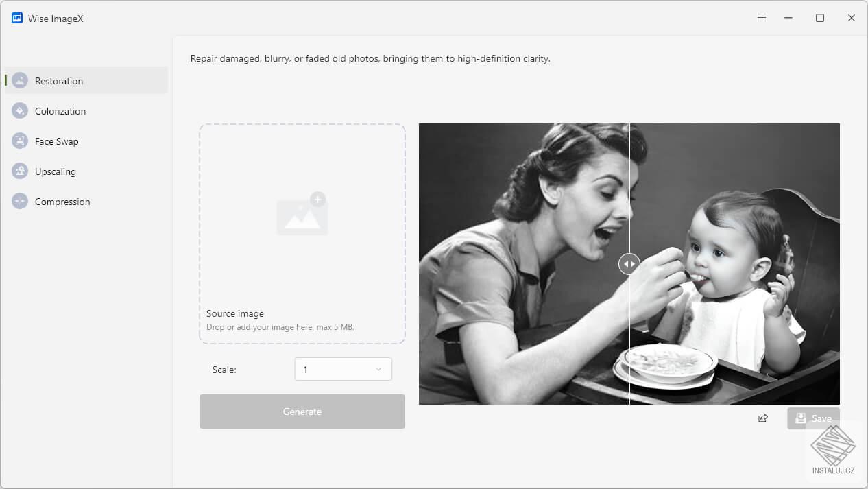
Task: Close the Wise ImageX window
Action: 852,18
